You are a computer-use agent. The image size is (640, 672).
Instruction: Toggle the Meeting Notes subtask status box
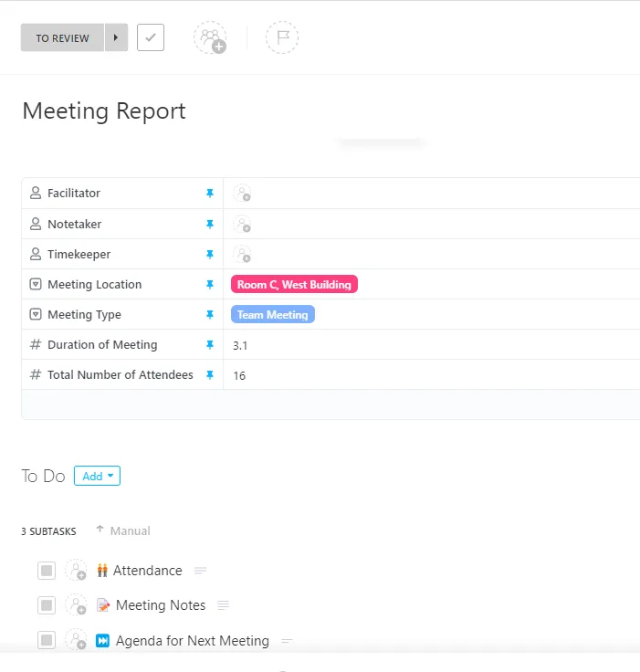pos(47,605)
